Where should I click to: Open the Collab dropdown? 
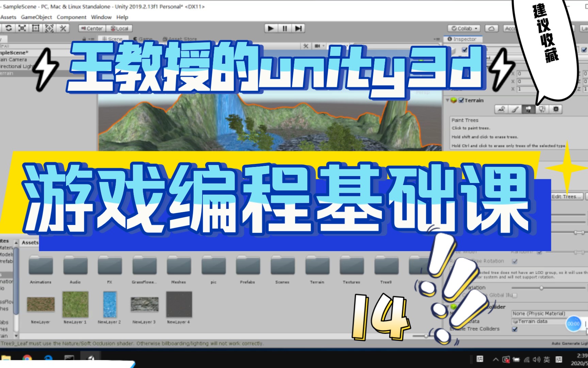pyautogui.click(x=463, y=29)
